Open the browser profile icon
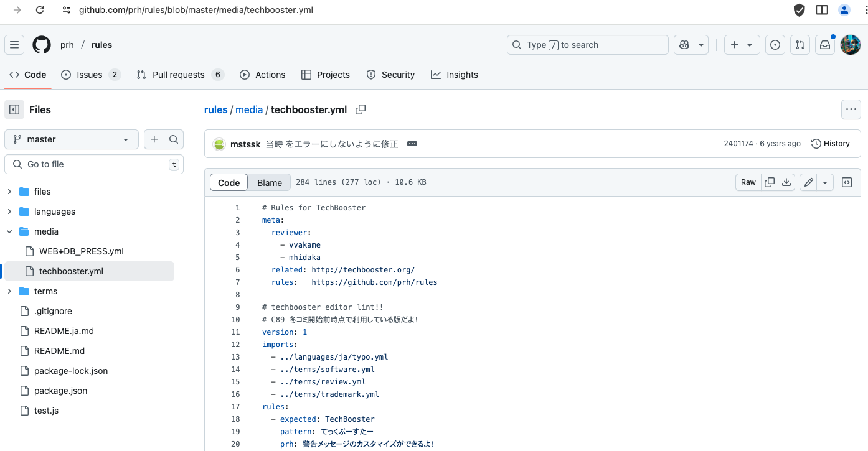 (x=844, y=10)
